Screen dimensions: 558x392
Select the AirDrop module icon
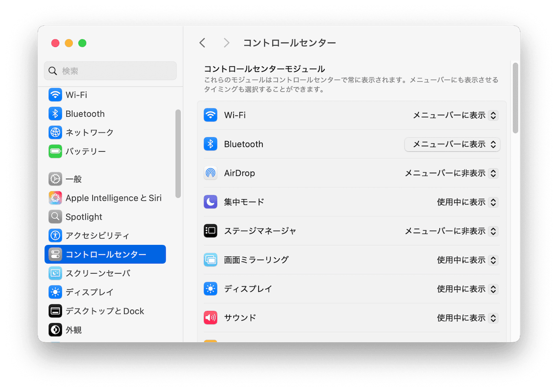210,173
